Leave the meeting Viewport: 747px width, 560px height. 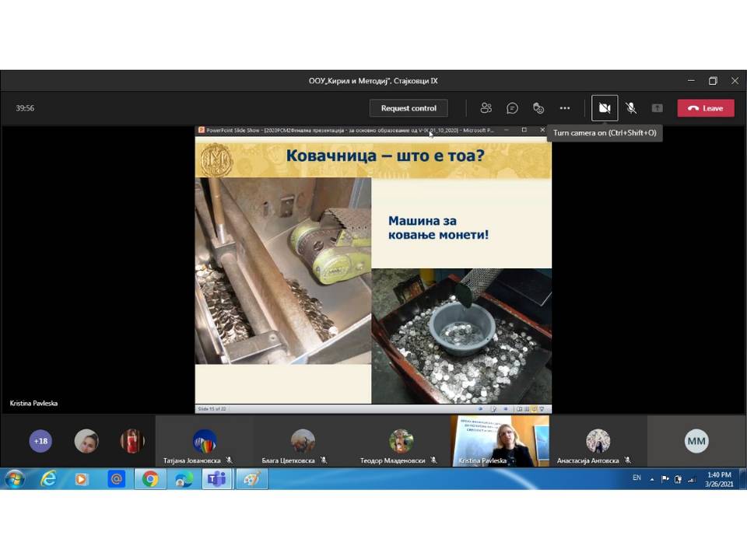pos(706,108)
